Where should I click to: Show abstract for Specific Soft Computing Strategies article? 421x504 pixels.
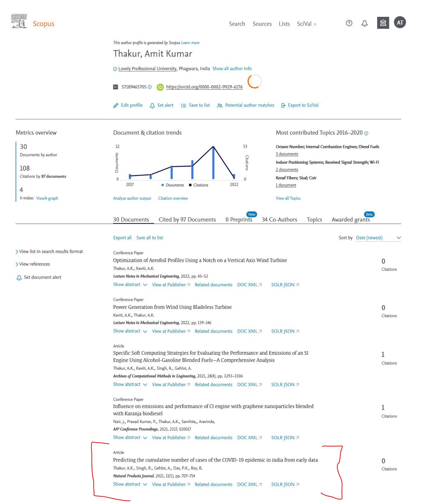(x=130, y=384)
